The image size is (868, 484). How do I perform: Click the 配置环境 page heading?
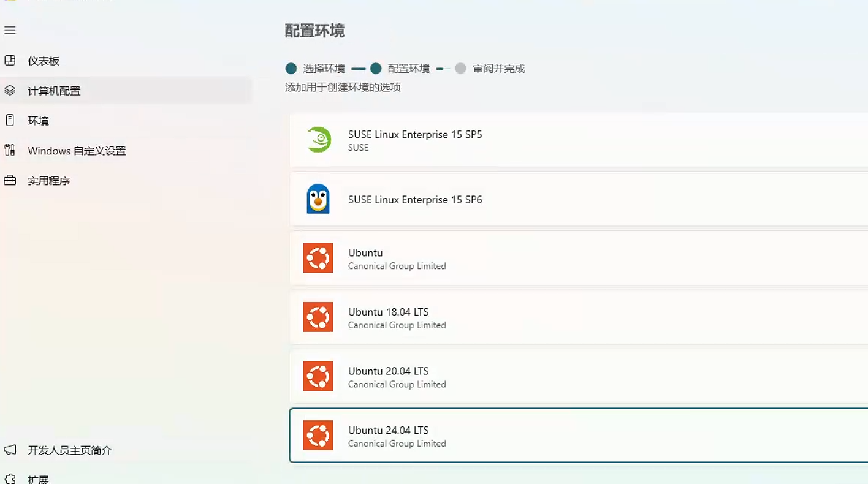coord(314,31)
